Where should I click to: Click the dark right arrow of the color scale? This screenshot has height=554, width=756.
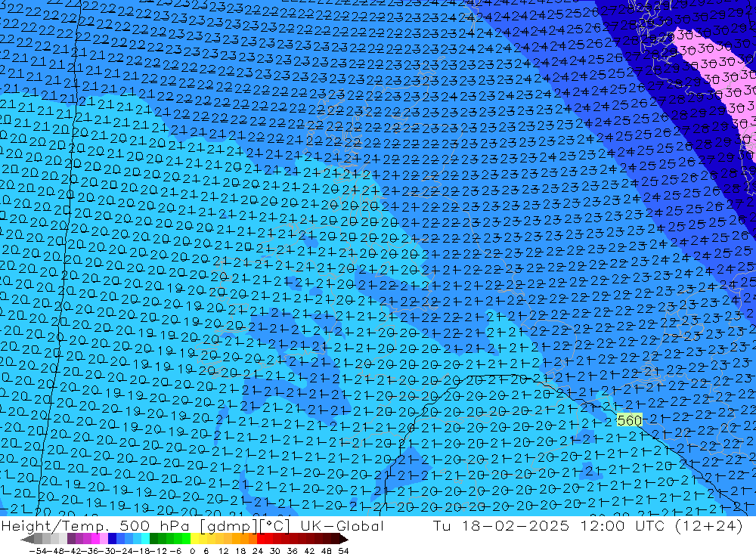coord(343,539)
